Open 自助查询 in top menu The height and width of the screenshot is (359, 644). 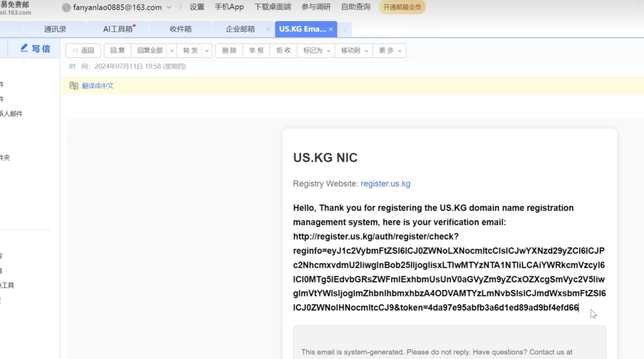(x=356, y=7)
